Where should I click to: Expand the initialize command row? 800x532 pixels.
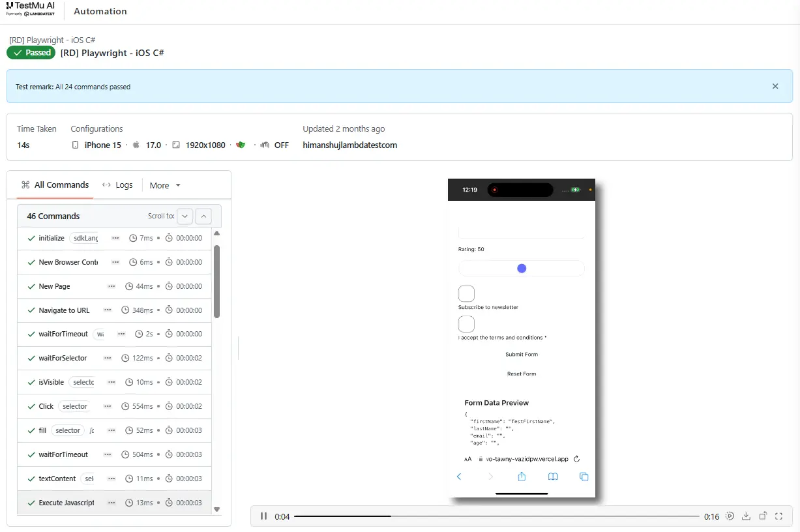[x=115, y=238]
